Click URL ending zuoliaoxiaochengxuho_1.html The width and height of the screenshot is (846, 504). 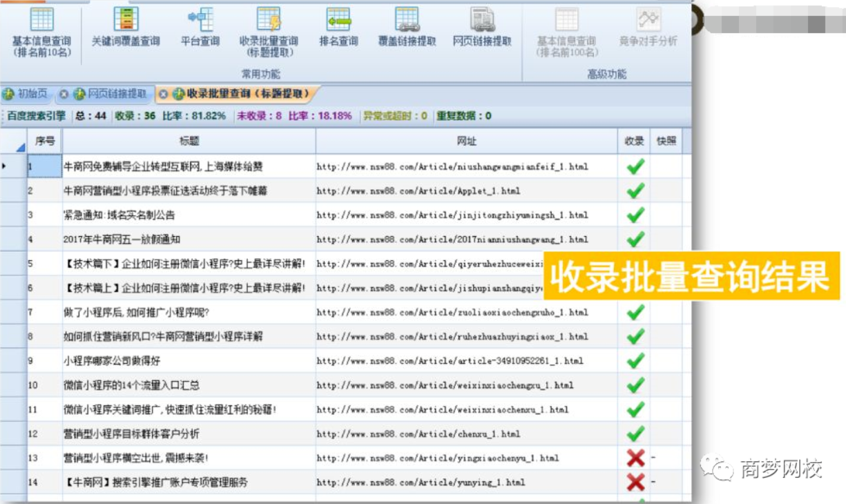tap(452, 313)
